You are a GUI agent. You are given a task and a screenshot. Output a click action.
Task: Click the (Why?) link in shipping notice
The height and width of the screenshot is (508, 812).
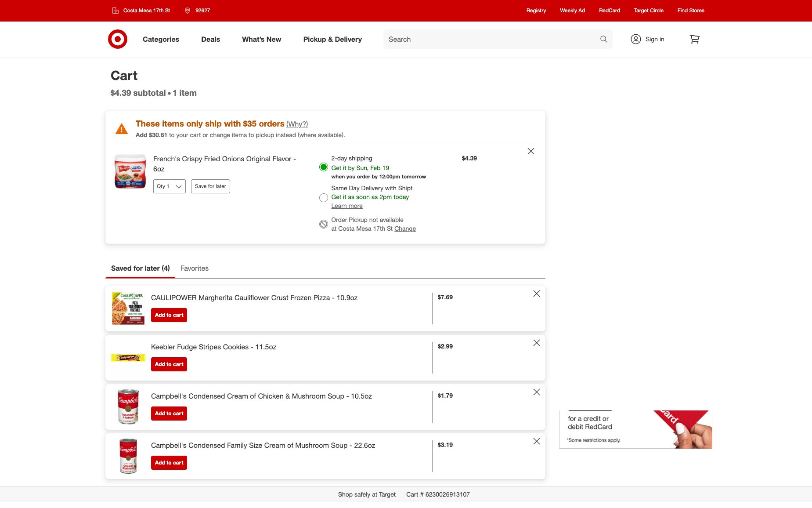(297, 124)
